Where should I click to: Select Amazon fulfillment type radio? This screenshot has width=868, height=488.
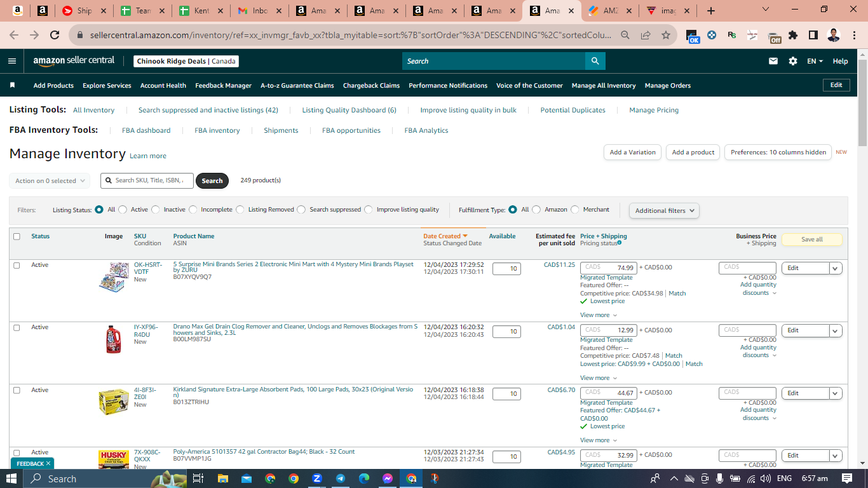536,210
